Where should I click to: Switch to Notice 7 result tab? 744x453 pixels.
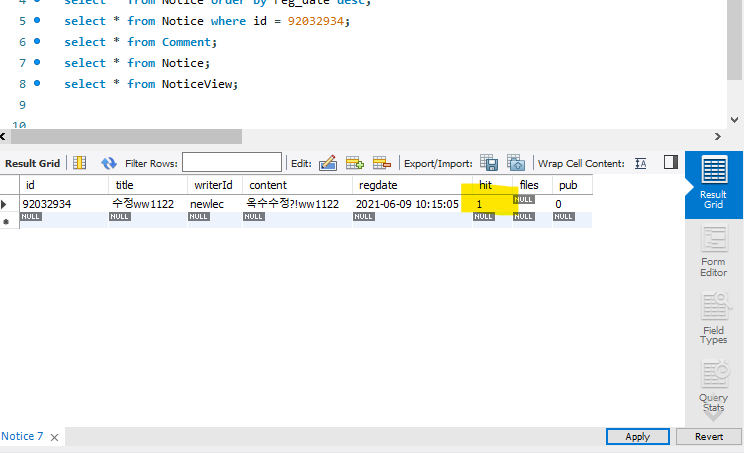[22, 436]
